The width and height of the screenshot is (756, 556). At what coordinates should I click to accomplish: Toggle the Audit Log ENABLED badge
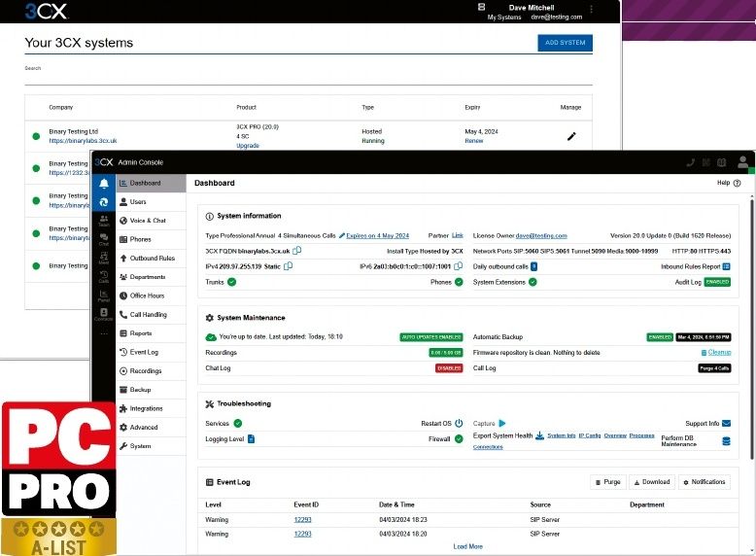coord(717,282)
